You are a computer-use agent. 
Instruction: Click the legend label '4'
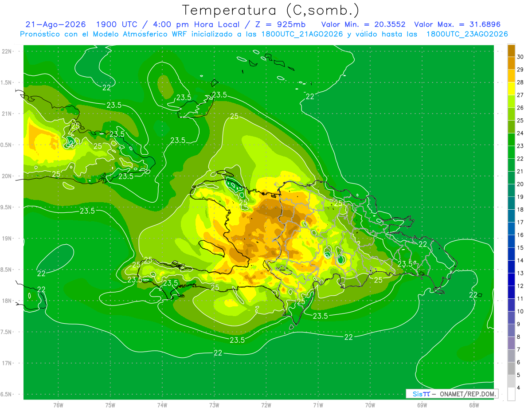coord(519,388)
